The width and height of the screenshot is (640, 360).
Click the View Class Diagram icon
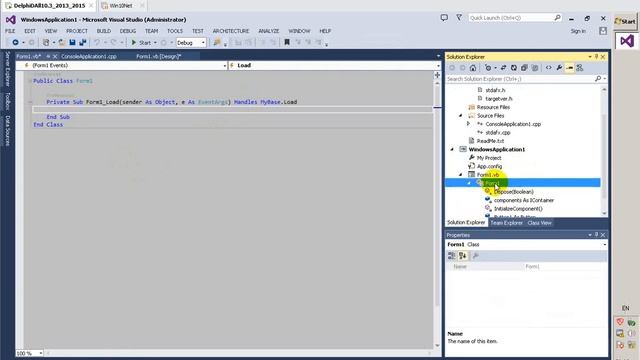[580, 68]
